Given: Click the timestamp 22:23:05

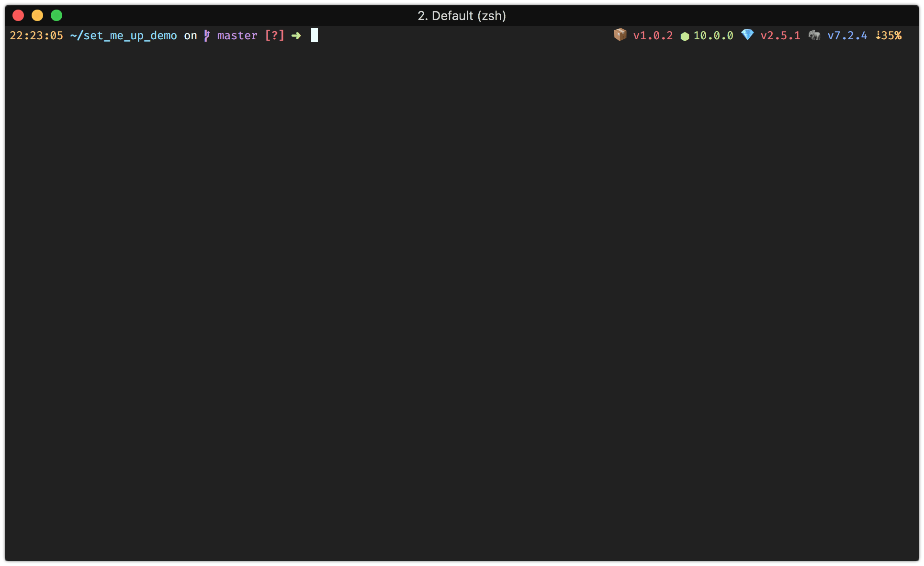Looking at the screenshot, I should click(x=36, y=35).
